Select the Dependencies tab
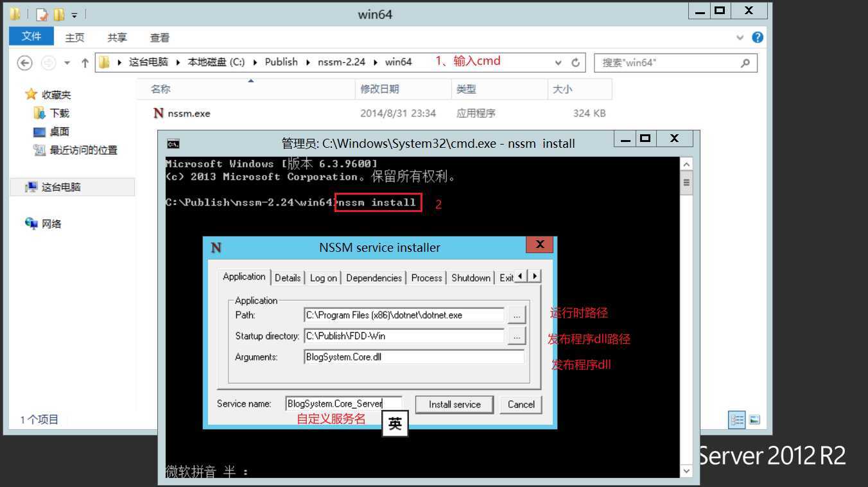The image size is (868, 487). pos(374,278)
